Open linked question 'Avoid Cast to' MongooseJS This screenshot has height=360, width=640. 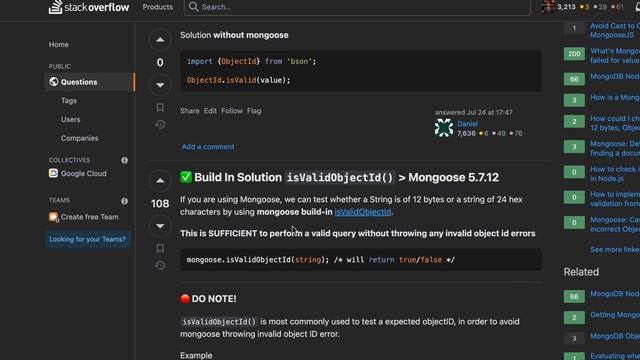coord(615,30)
